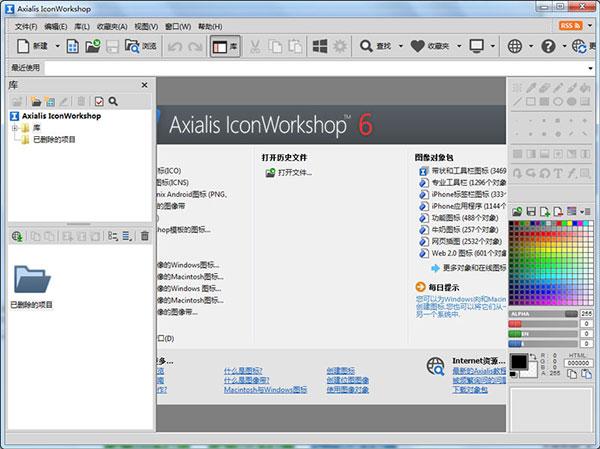Adjust the ALPHA slider
The width and height of the screenshot is (600, 449).
pyautogui.click(x=543, y=314)
